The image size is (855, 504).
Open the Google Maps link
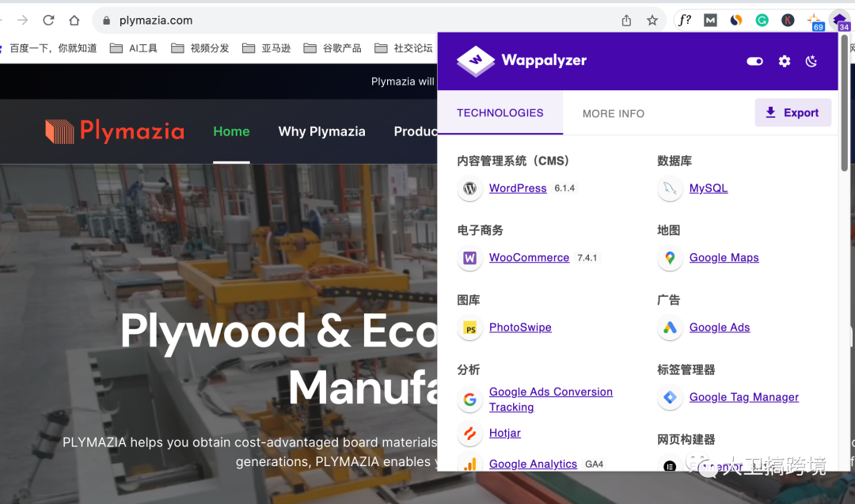[x=724, y=257]
